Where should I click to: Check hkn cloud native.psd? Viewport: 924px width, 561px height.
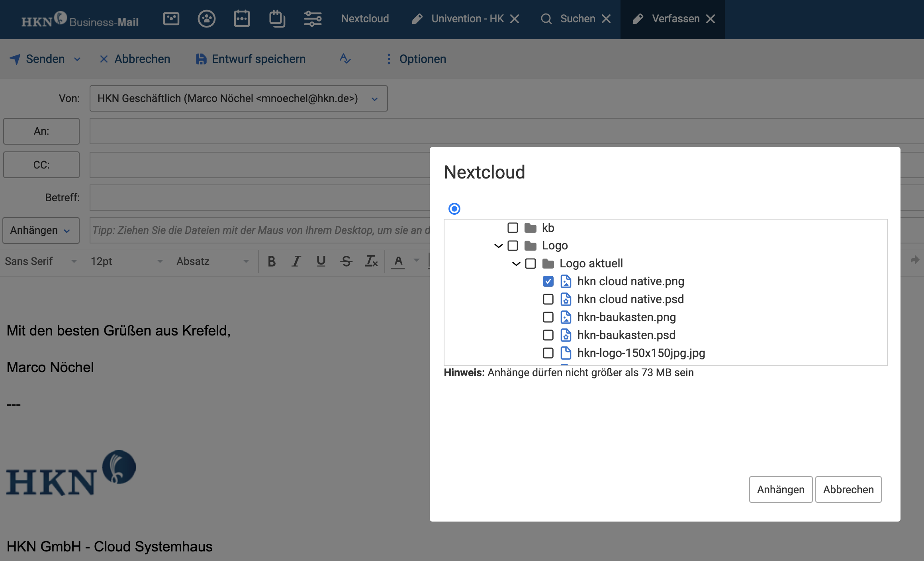pos(548,299)
